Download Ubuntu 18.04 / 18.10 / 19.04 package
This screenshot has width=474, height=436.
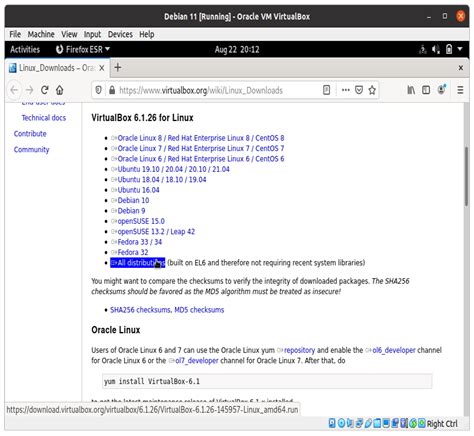[162, 180]
